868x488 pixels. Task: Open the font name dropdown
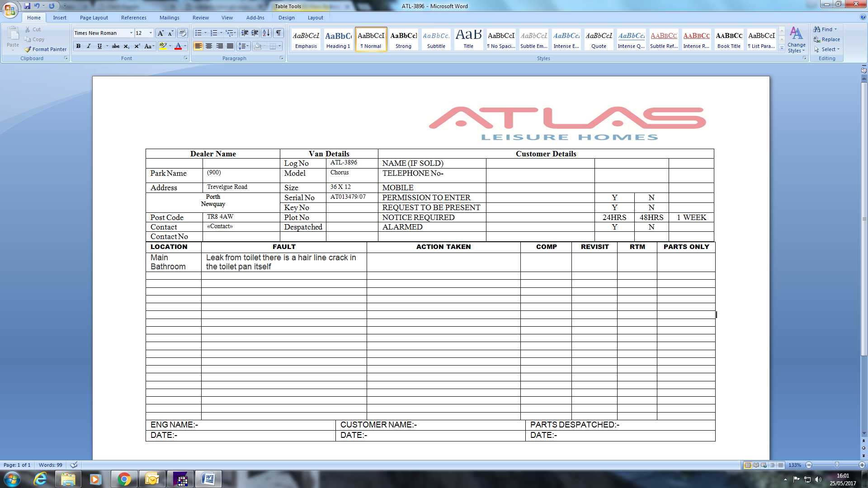tap(131, 33)
